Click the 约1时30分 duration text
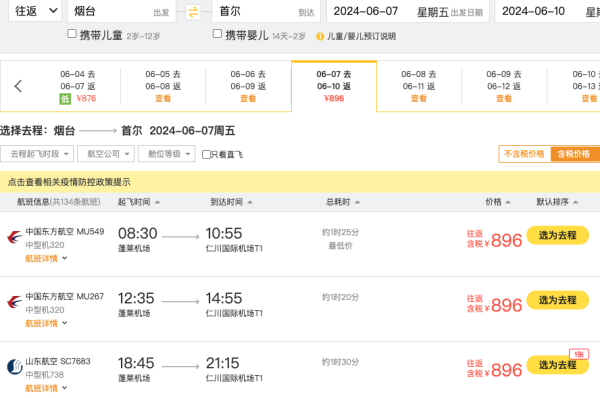 pos(341,362)
